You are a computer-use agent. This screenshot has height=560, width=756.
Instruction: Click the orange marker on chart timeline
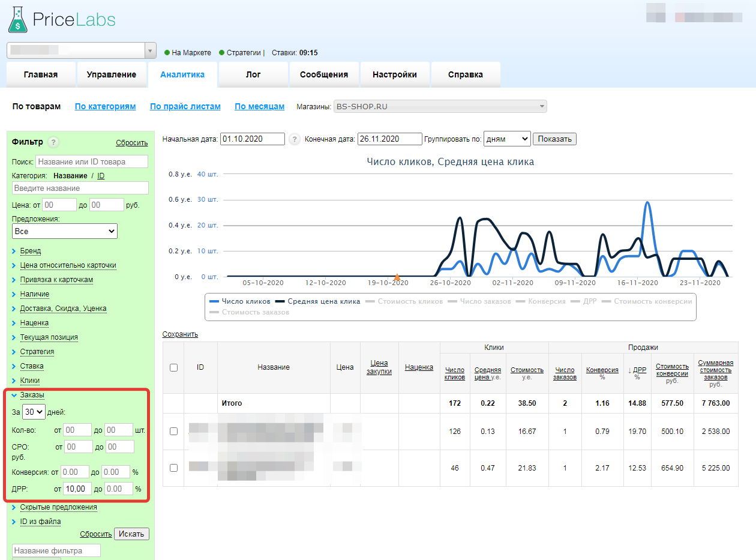[x=397, y=277]
